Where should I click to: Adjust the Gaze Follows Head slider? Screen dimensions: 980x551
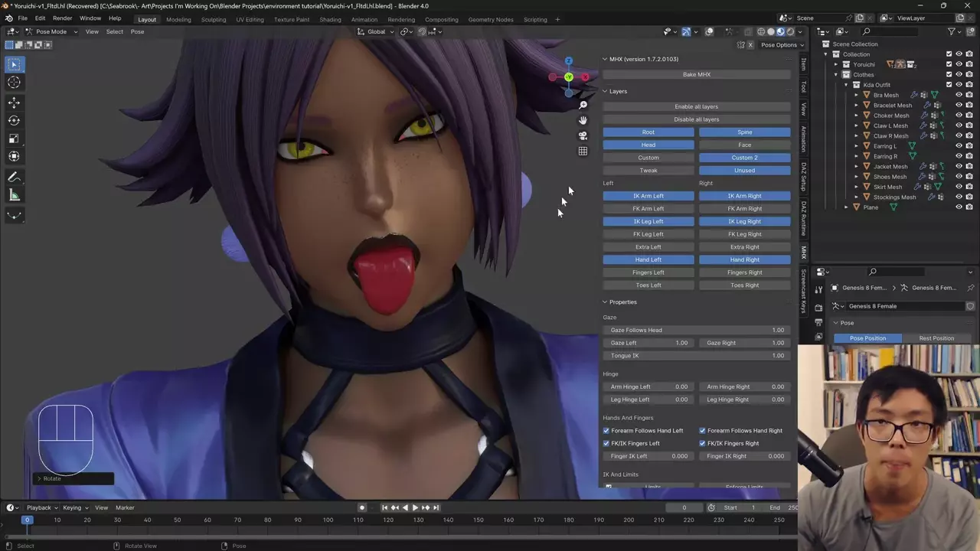(696, 330)
